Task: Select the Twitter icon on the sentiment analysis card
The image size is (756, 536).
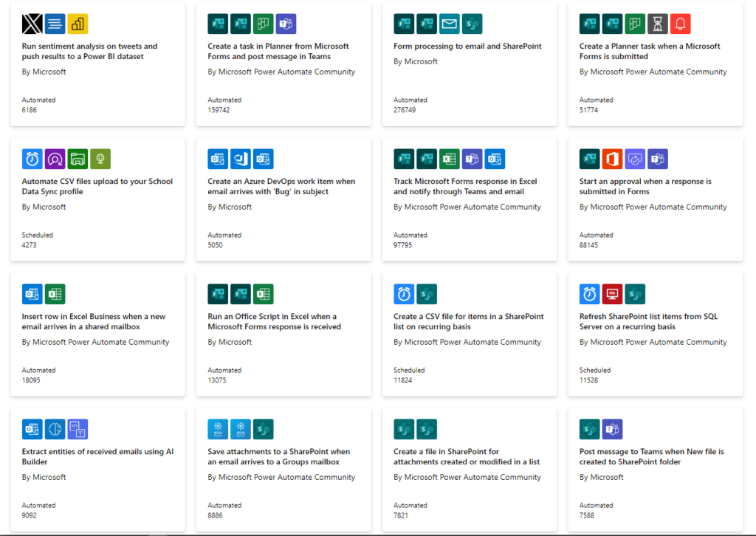Action: [31, 24]
